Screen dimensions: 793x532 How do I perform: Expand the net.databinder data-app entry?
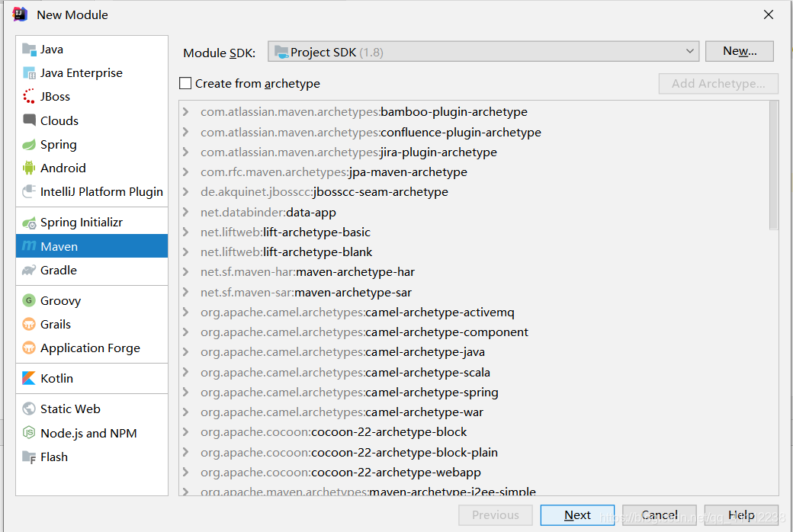[x=185, y=212]
